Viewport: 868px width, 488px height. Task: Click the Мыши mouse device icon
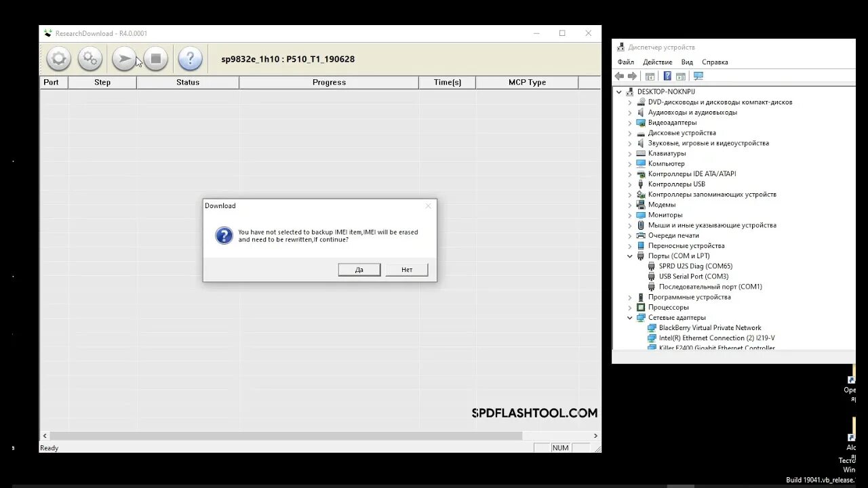(641, 225)
